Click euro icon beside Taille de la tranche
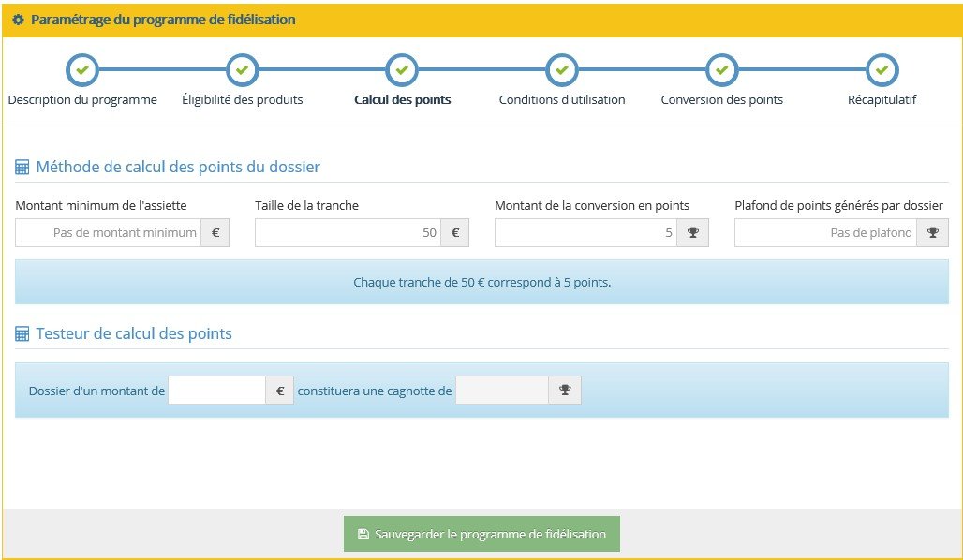 click(x=455, y=233)
